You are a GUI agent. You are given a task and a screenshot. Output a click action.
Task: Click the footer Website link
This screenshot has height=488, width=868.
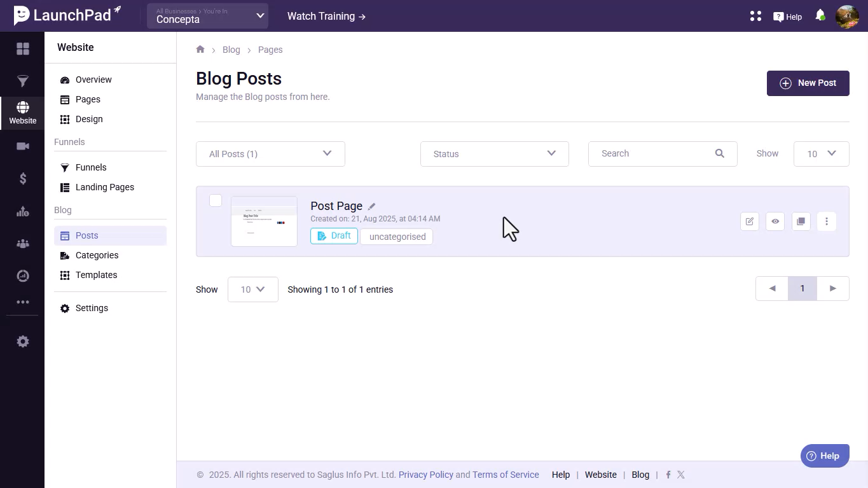point(601,475)
